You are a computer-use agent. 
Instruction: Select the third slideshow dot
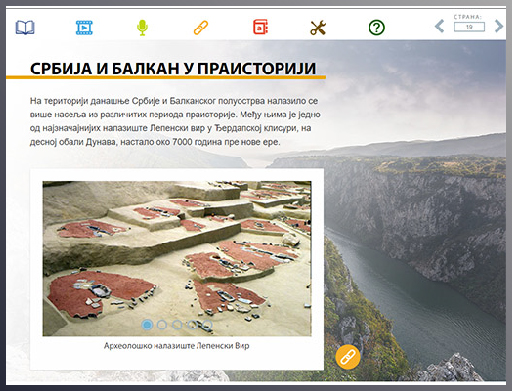pos(177,324)
